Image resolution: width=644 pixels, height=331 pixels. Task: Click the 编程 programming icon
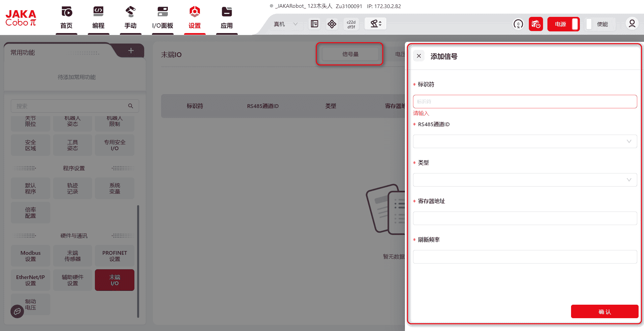tap(98, 12)
